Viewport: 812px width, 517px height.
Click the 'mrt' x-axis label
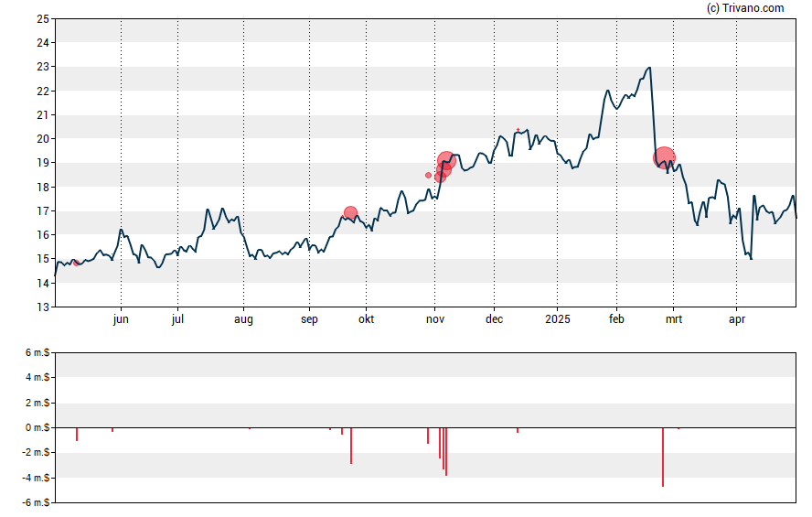click(x=674, y=319)
